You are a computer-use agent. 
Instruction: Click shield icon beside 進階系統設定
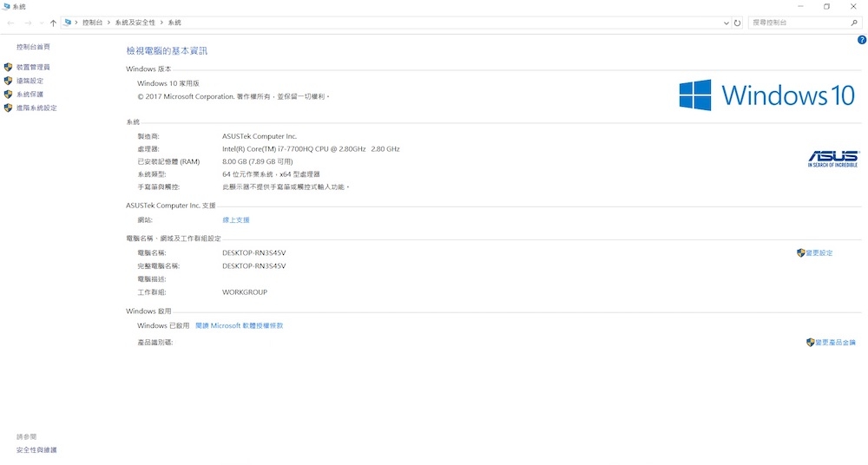coord(8,108)
